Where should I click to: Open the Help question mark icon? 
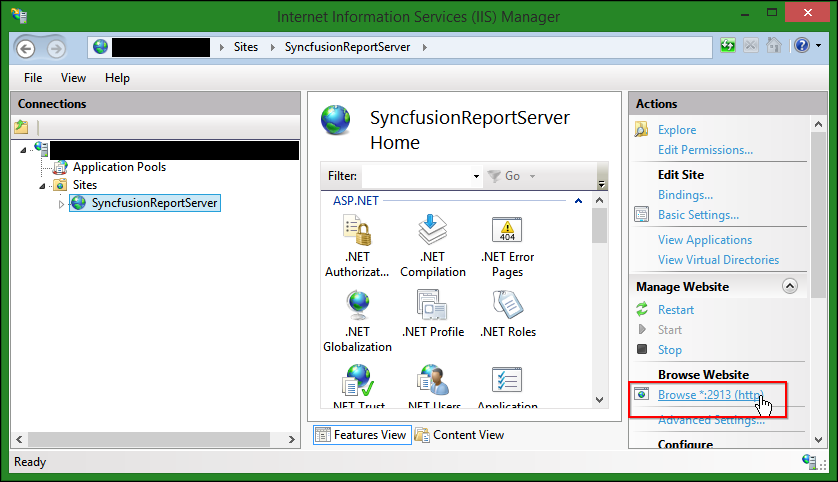(x=802, y=45)
